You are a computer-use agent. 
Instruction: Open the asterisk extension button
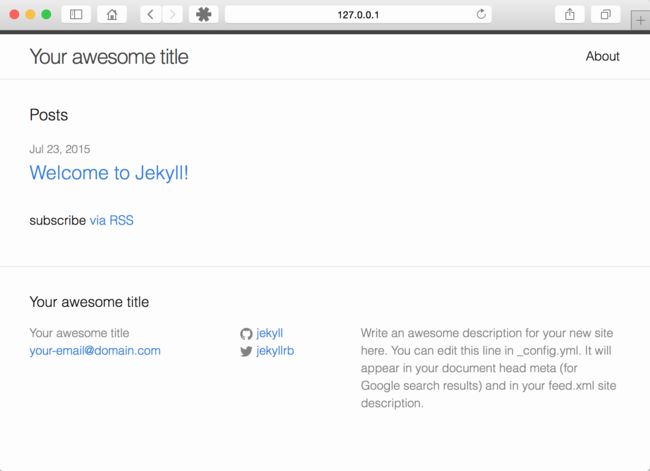204,15
